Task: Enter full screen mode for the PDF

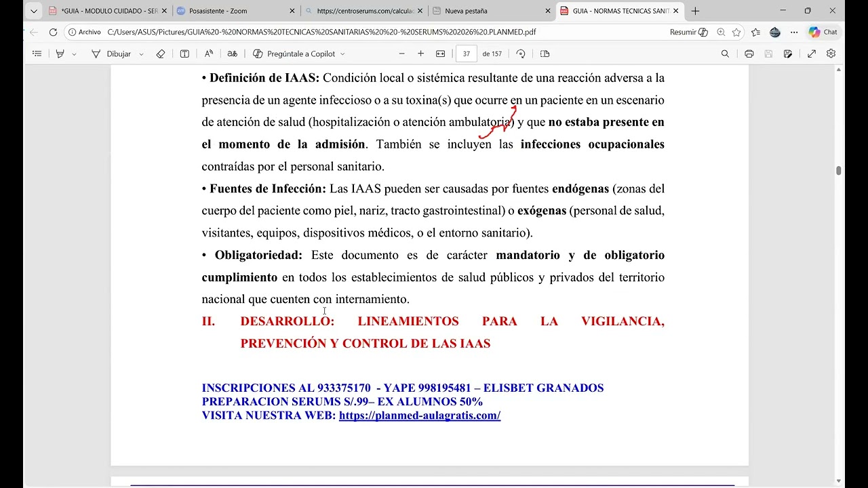Action: [x=812, y=54]
